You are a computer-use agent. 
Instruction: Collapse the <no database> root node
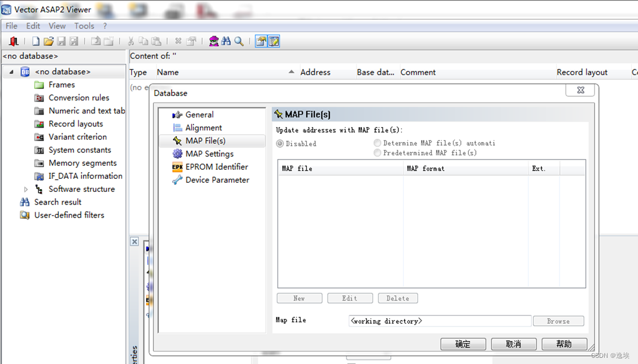pyautogui.click(x=11, y=72)
